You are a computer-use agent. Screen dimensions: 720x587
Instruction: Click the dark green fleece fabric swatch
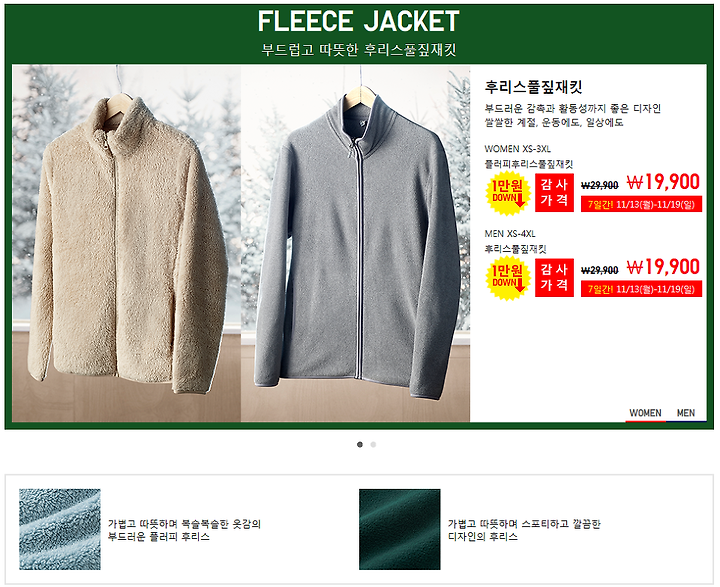tap(399, 530)
